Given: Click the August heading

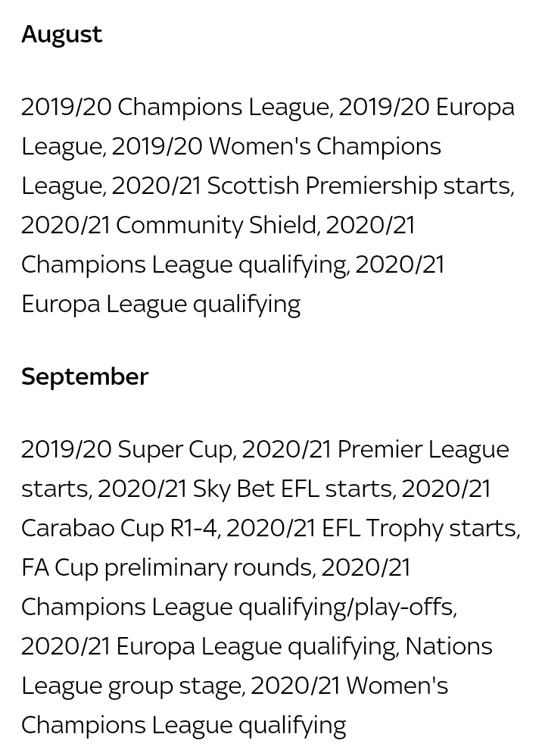Looking at the screenshot, I should [61, 34].
